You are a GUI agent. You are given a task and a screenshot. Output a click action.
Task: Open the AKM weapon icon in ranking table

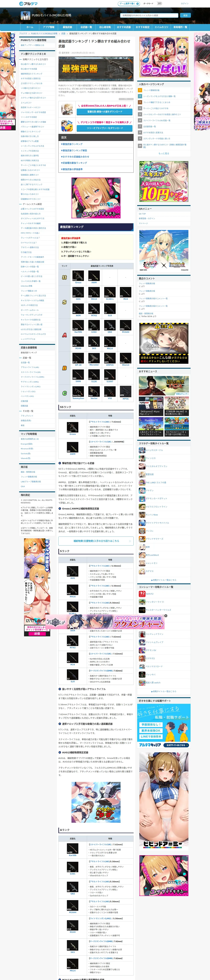pyautogui.click(x=78, y=309)
